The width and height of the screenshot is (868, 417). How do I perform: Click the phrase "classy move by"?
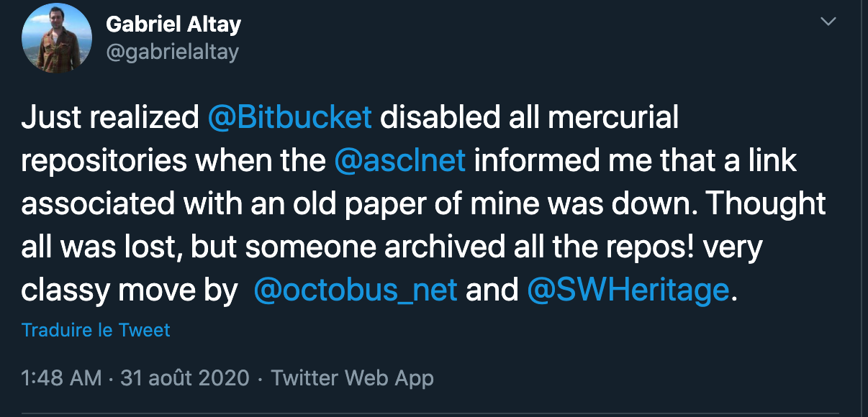(130, 290)
